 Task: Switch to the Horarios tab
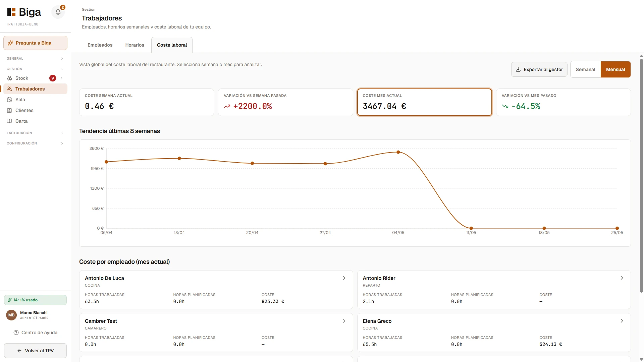click(x=135, y=45)
